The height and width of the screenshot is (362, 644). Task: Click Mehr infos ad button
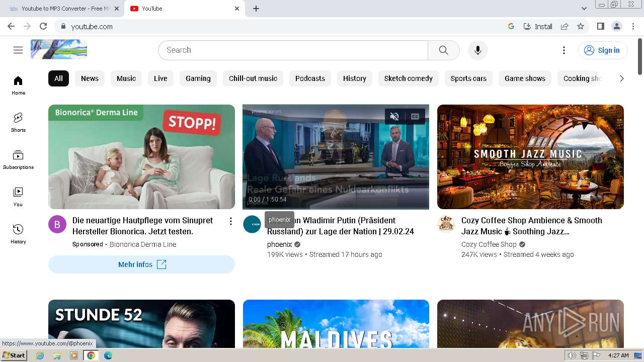pos(141,264)
